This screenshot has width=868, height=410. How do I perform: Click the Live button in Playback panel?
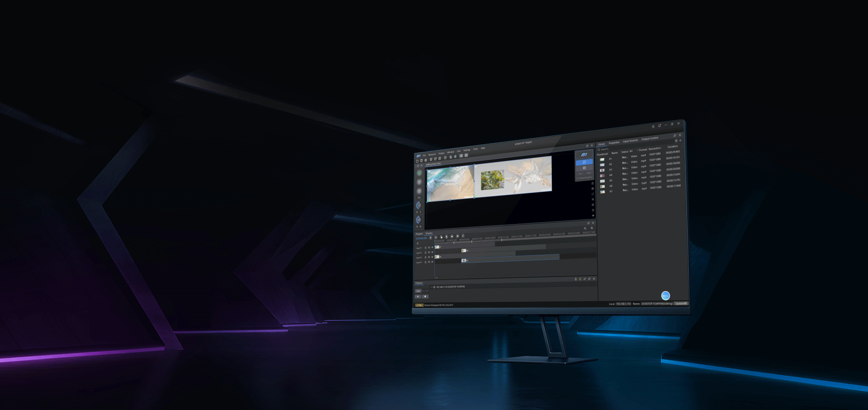tap(418, 291)
